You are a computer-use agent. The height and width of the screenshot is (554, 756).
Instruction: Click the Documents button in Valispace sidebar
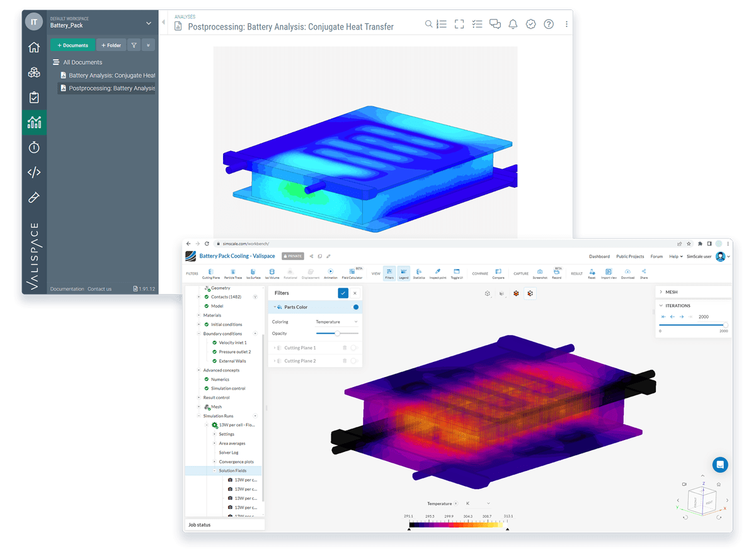[72, 45]
